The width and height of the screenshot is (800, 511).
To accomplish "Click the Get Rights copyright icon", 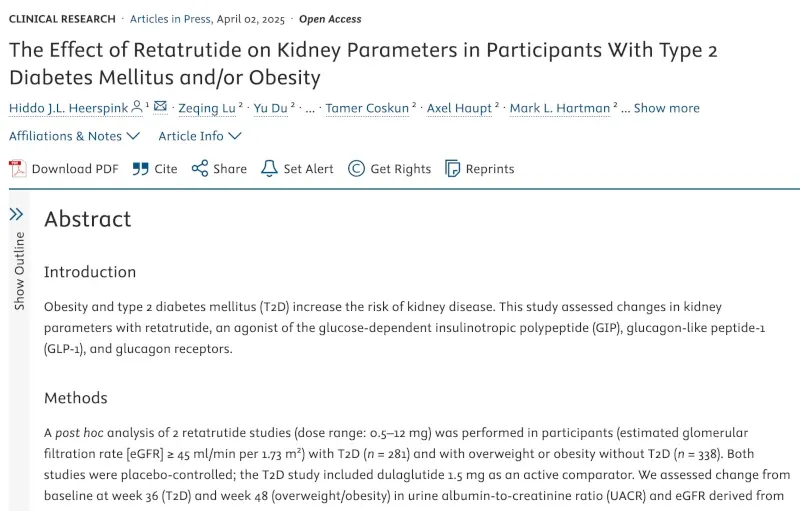I will pos(356,168).
